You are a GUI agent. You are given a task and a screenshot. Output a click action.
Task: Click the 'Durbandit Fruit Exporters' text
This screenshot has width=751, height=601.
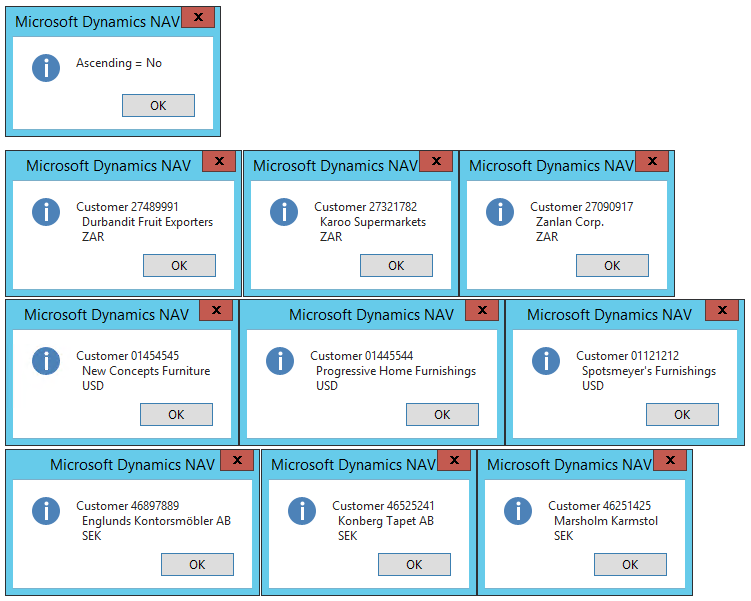tap(148, 222)
